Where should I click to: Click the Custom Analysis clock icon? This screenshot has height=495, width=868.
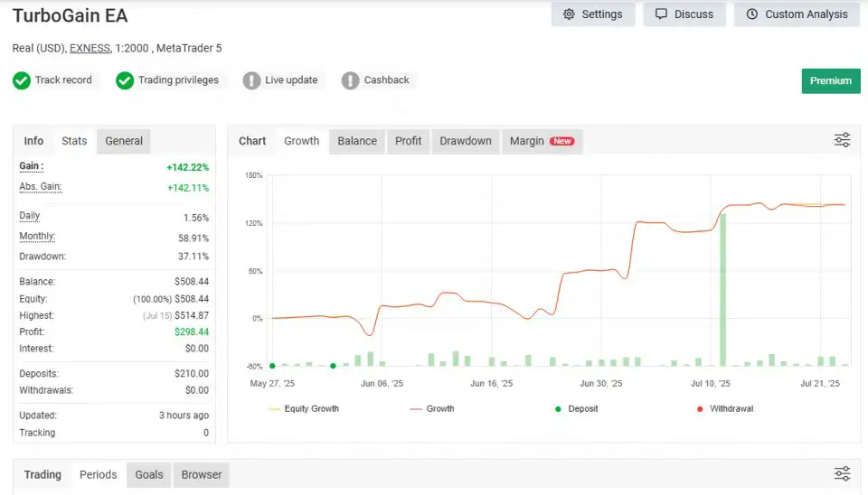(x=751, y=14)
